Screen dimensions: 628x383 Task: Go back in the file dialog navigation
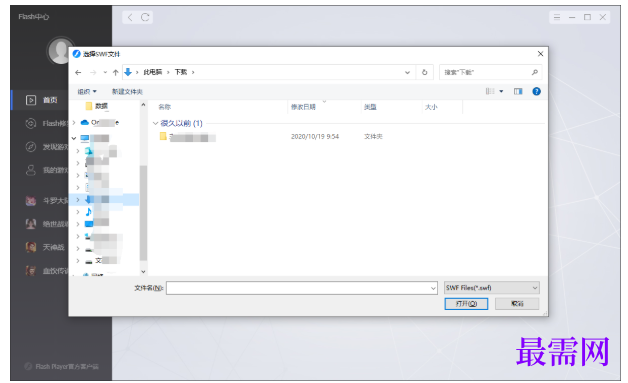(x=78, y=73)
